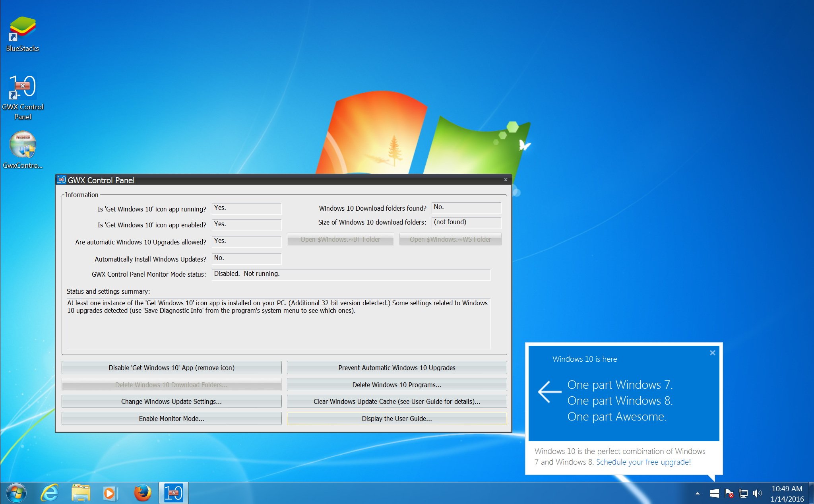This screenshot has height=504, width=814.
Task: Click Disable 'Get Windows 10' App button
Action: point(171,367)
